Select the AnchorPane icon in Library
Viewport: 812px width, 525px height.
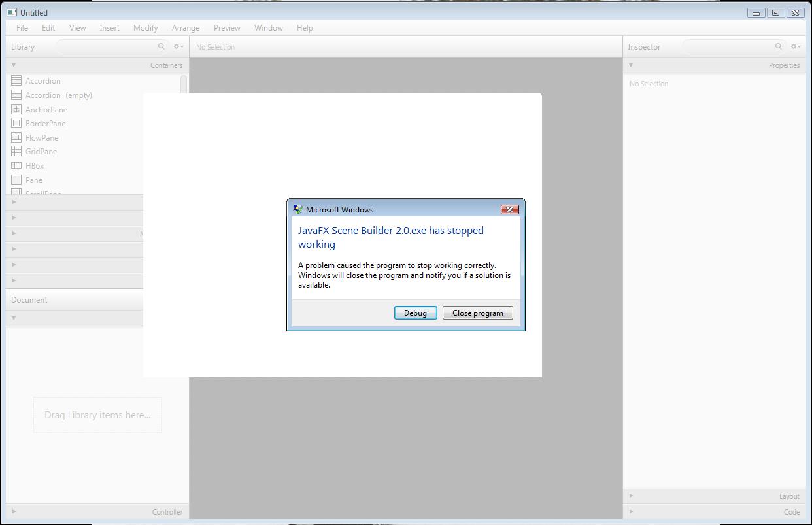16,109
